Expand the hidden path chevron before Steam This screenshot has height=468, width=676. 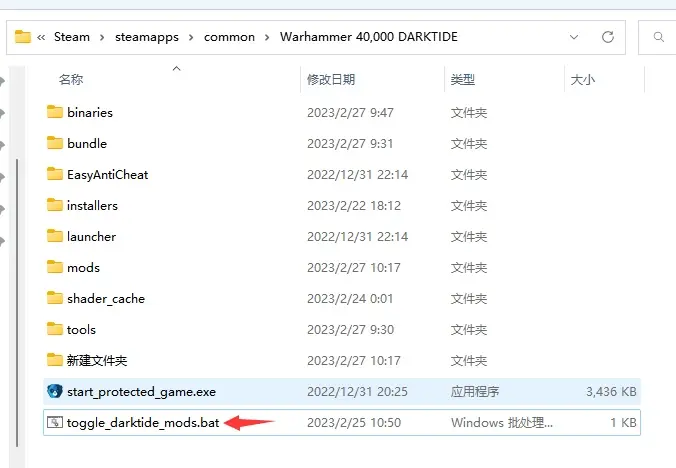point(41,37)
